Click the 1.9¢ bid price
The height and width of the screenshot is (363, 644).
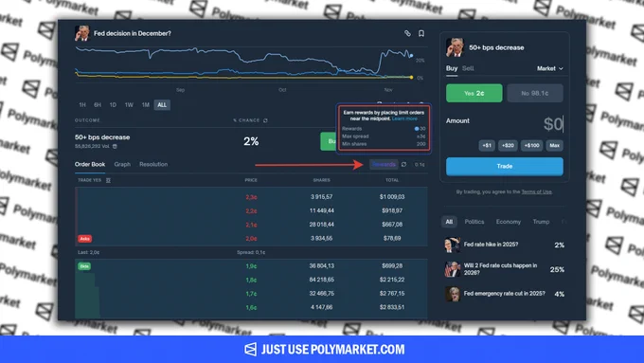pos(251,266)
